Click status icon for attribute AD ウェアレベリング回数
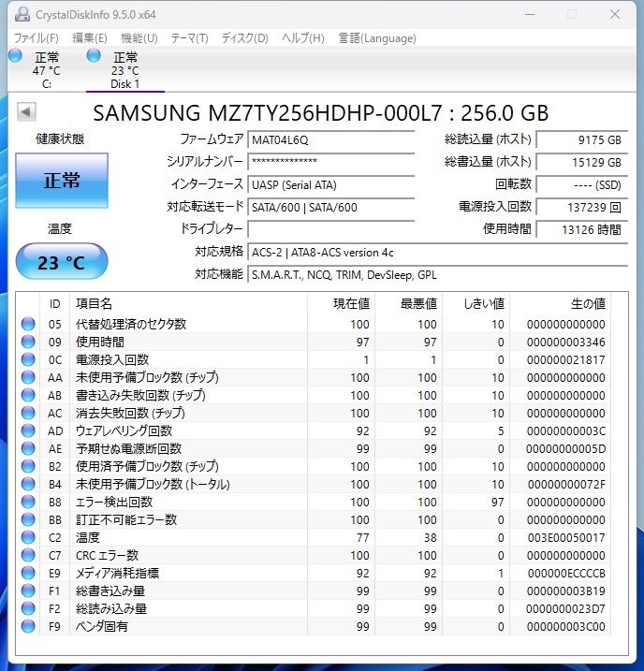This screenshot has width=644, height=671. (28, 430)
